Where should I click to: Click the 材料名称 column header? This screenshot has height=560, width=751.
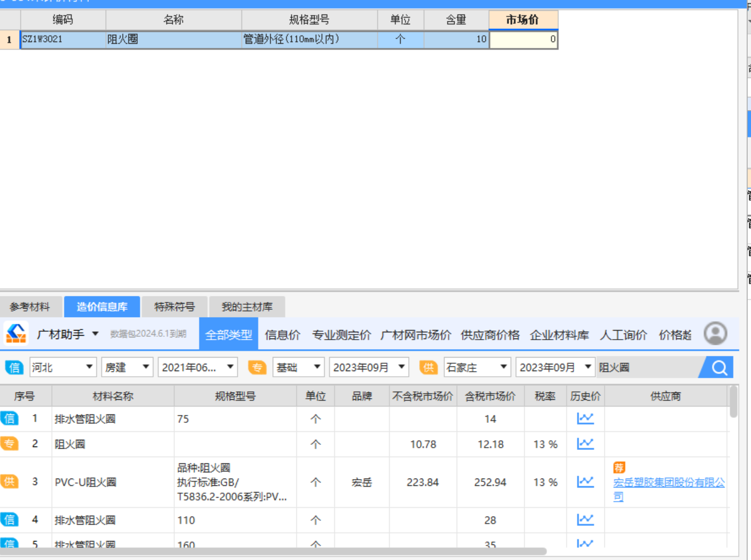(113, 396)
